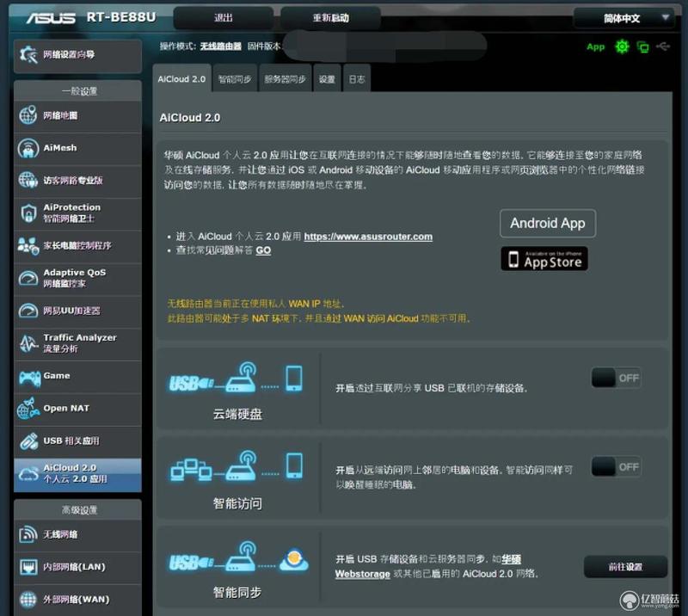
Task: Open Guest Network Pro icon
Action: click(x=28, y=181)
